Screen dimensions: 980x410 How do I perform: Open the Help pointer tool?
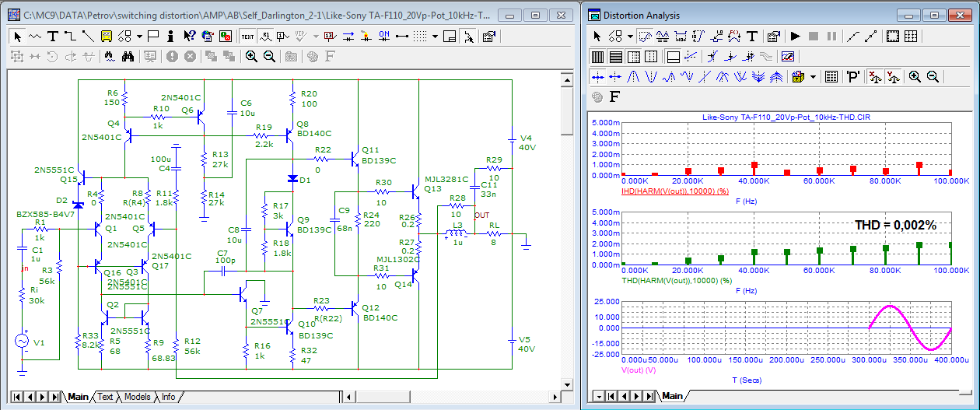point(189,36)
